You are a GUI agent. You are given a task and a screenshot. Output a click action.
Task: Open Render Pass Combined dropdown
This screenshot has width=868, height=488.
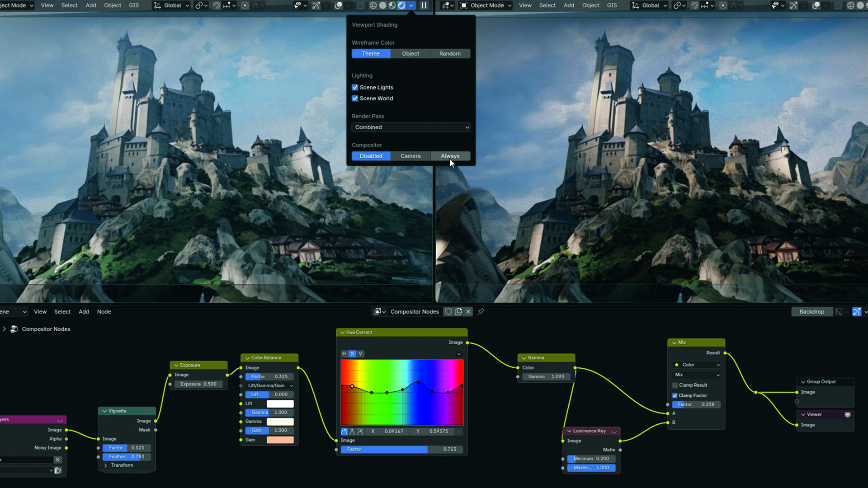[x=411, y=127]
